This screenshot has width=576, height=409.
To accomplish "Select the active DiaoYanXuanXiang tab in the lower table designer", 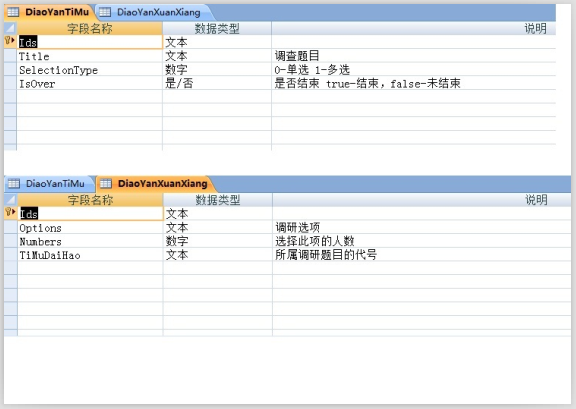I will pos(156,183).
